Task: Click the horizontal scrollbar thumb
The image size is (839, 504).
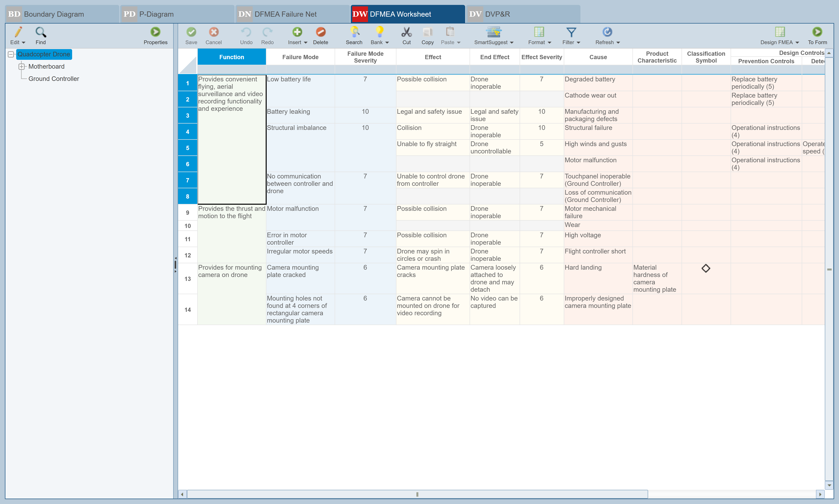Action: click(417, 494)
